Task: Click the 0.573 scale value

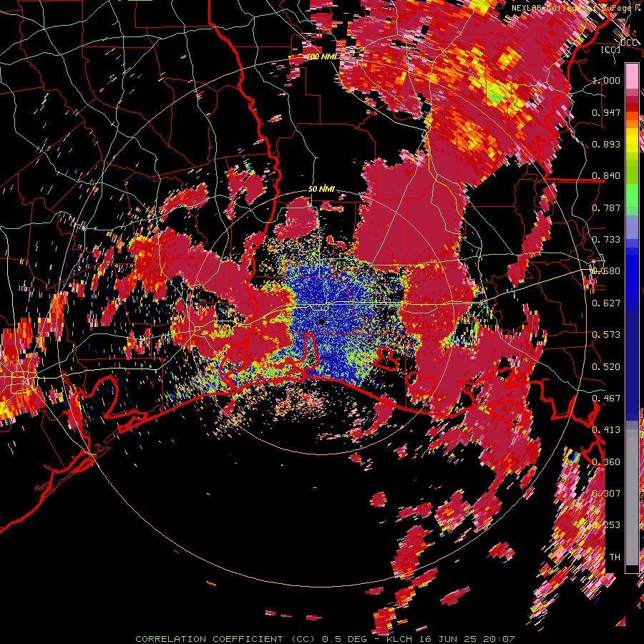Action: click(606, 335)
